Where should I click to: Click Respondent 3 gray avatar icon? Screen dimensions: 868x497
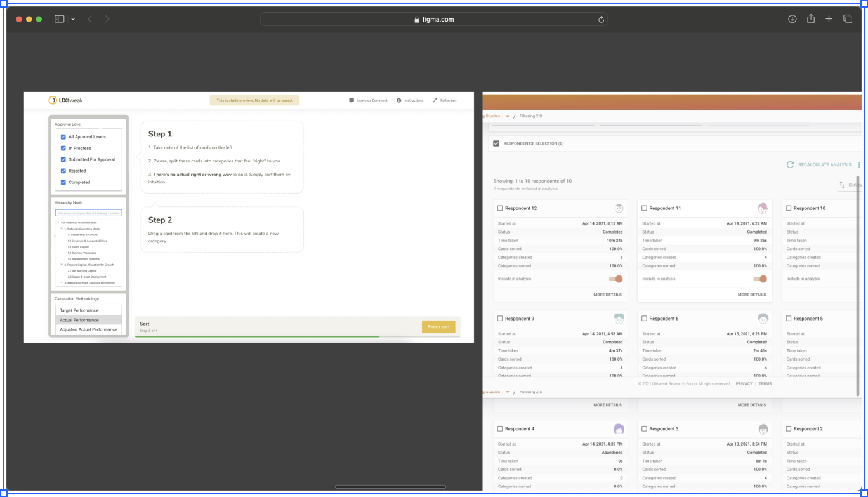click(x=763, y=429)
